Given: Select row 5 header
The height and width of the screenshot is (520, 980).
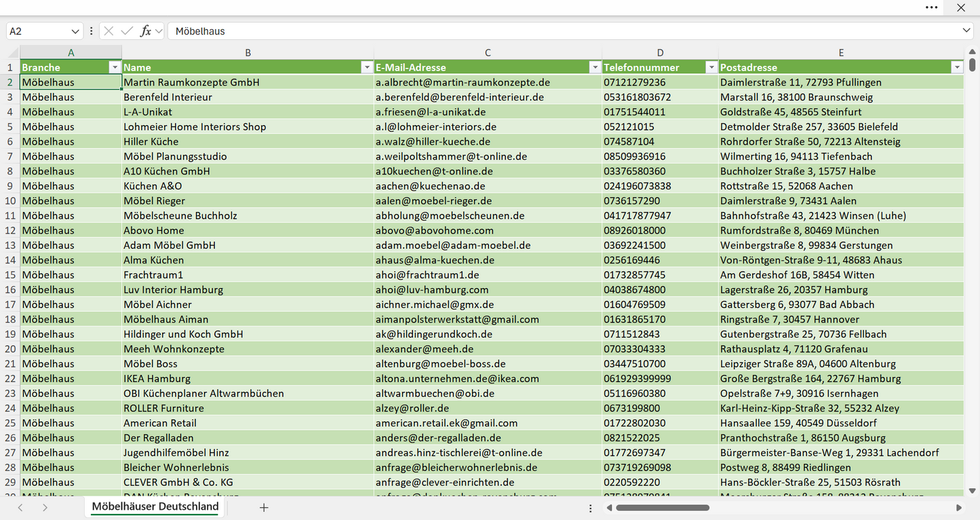Looking at the screenshot, I should [x=10, y=127].
